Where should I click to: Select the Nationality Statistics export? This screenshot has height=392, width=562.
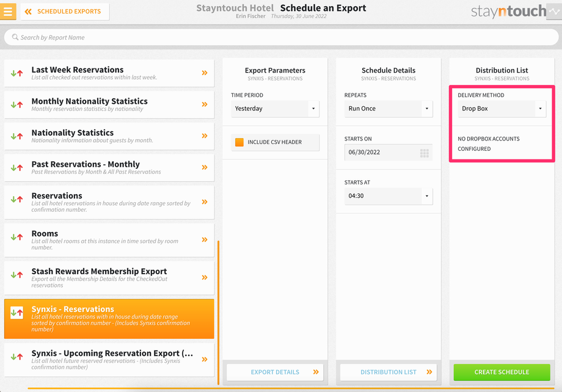109,136
